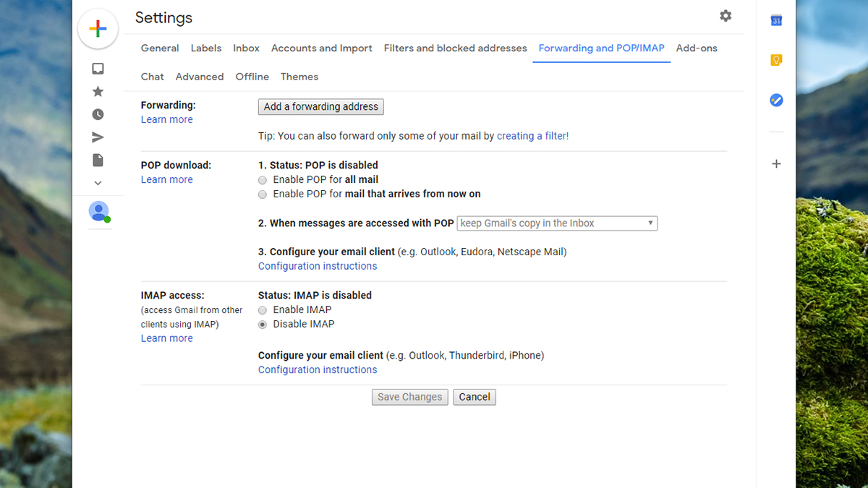Select Forwarding and POP/IMAP tab
868x488 pixels.
[x=602, y=48]
